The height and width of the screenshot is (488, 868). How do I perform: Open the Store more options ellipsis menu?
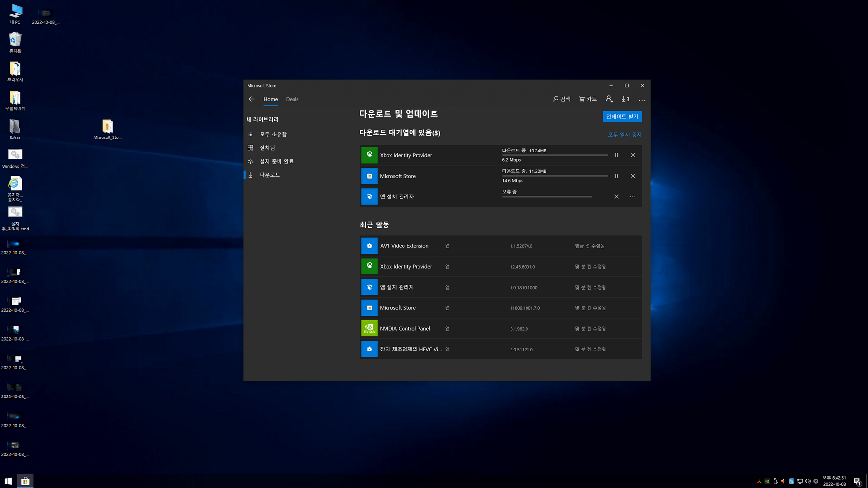pos(642,100)
